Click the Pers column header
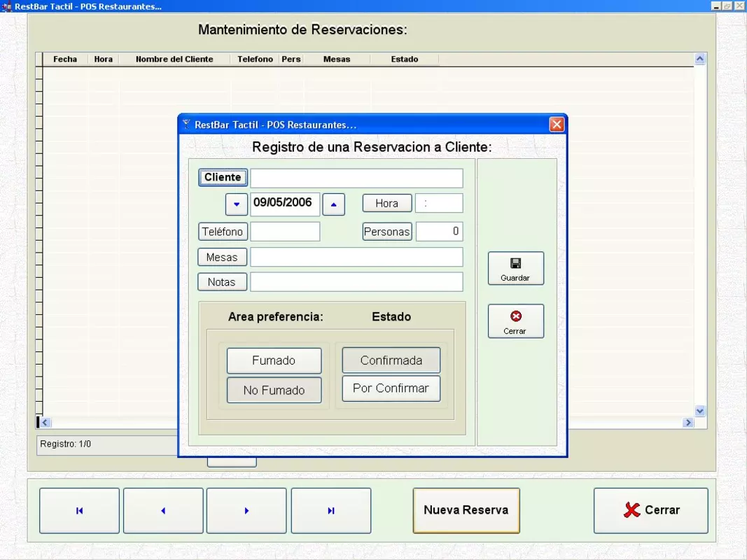 [x=291, y=59]
